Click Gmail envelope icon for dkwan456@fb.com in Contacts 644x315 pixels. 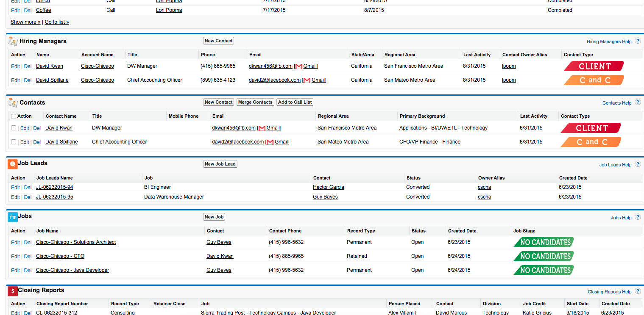click(x=262, y=128)
